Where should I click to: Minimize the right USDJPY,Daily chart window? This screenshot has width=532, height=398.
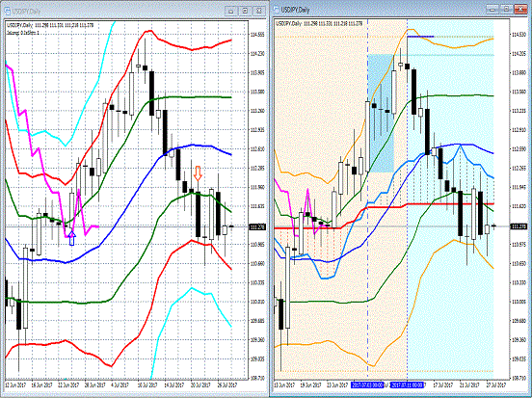coord(492,10)
